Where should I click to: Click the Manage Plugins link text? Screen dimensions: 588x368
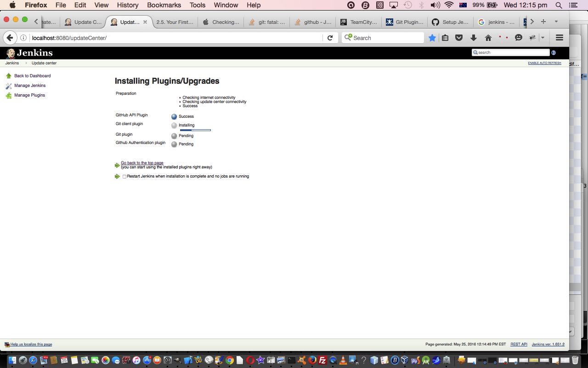click(x=30, y=95)
